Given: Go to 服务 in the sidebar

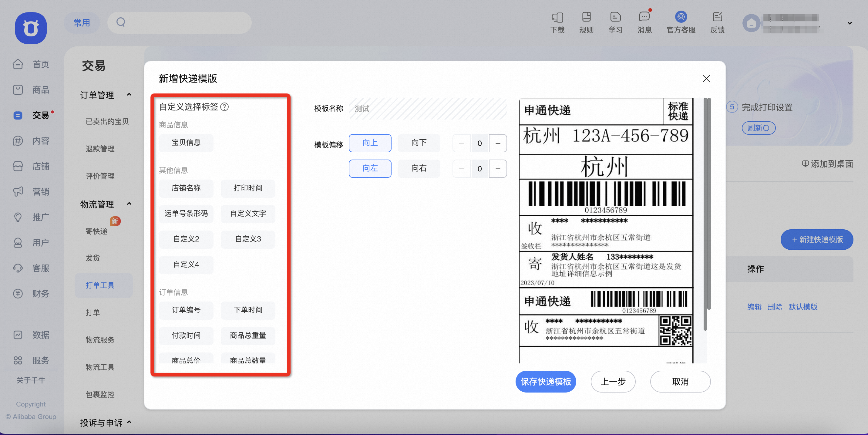Looking at the screenshot, I should click(x=31, y=360).
